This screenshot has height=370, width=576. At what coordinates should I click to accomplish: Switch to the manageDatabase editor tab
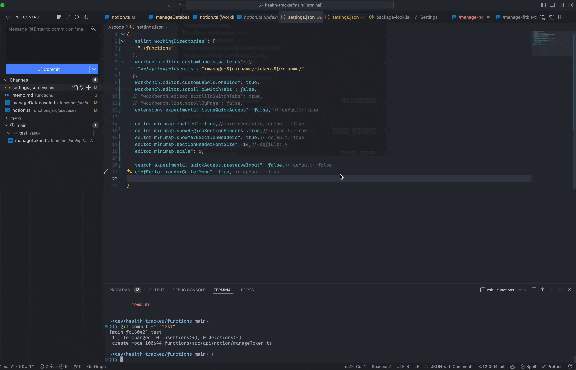click(169, 17)
